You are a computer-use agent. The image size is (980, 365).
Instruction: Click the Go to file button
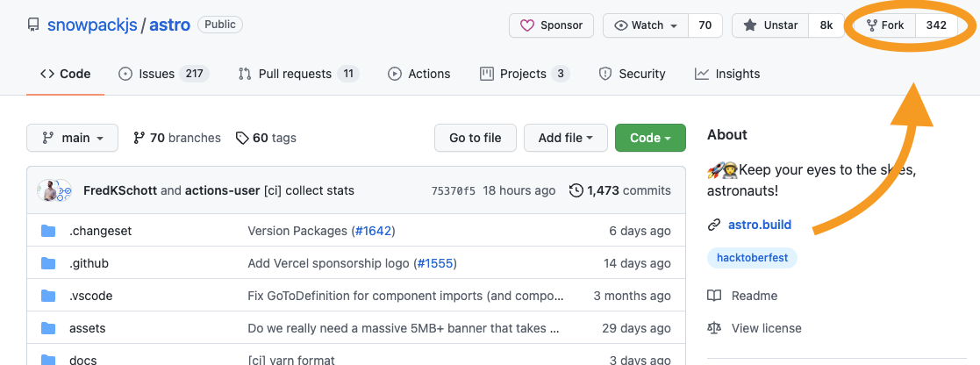coord(476,138)
